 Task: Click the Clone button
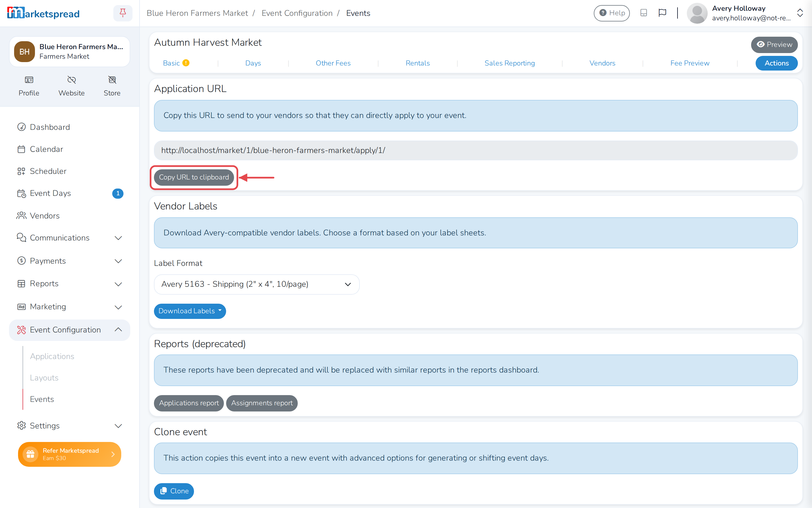pyautogui.click(x=174, y=491)
